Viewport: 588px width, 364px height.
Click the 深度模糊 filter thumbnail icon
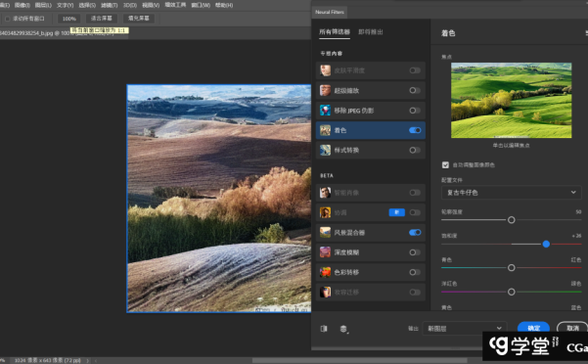point(325,251)
